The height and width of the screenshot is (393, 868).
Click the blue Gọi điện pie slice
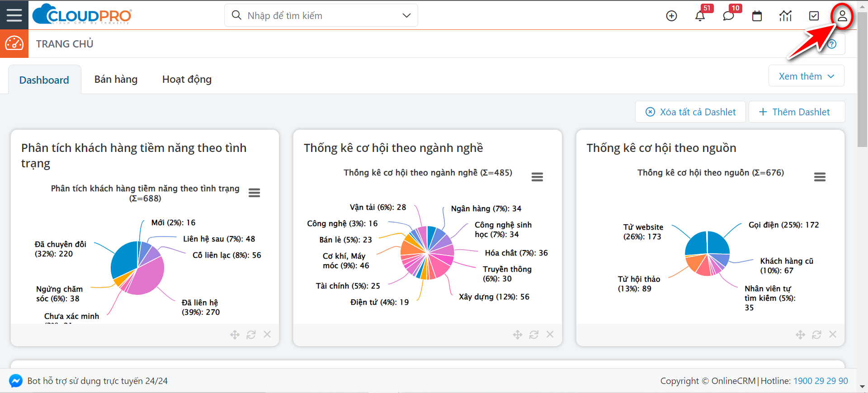click(717, 242)
